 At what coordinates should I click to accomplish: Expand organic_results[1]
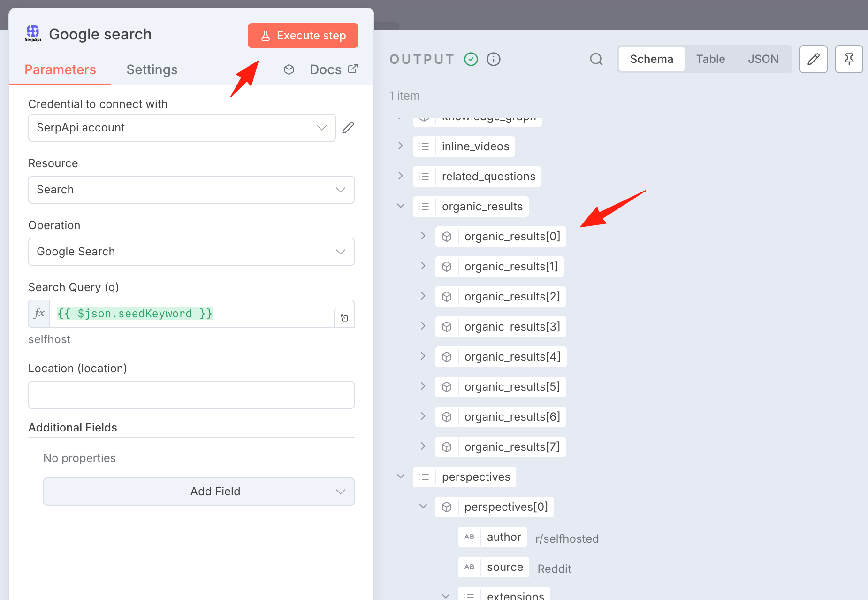point(423,266)
